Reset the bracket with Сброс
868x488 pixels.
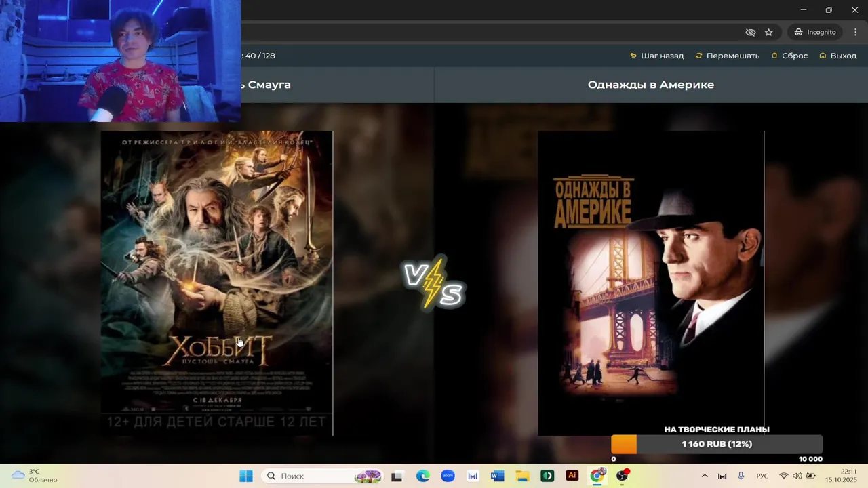click(789, 56)
